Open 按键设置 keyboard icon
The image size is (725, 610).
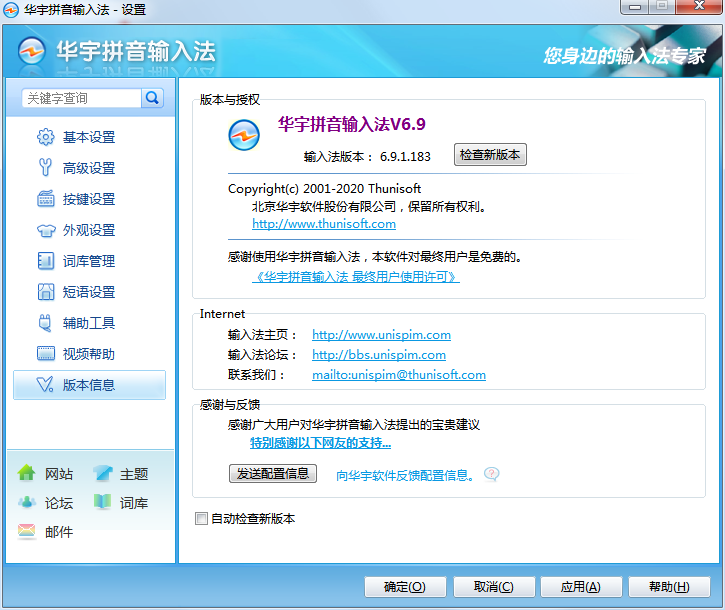[46, 199]
